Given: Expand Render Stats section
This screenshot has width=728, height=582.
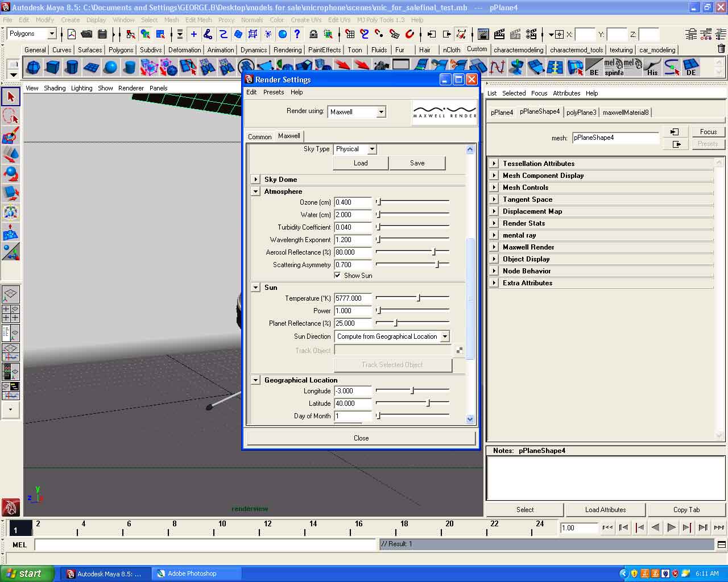Looking at the screenshot, I should [x=494, y=223].
